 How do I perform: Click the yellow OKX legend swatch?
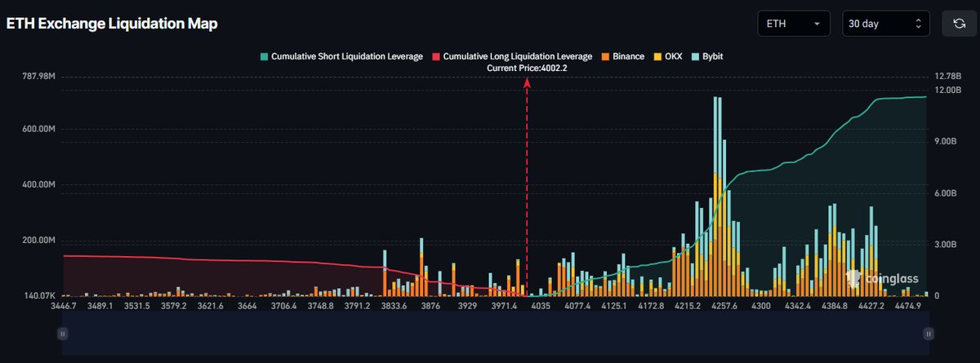coord(658,56)
